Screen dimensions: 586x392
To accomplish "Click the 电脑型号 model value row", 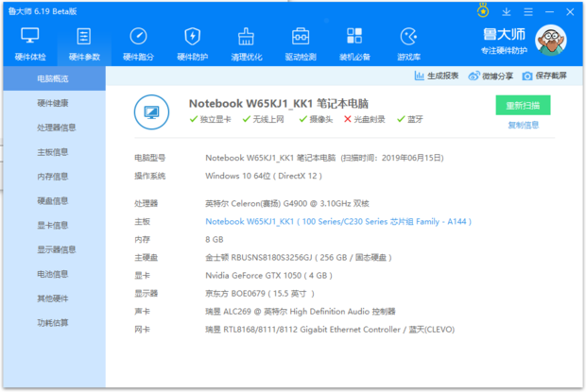I will [x=324, y=158].
